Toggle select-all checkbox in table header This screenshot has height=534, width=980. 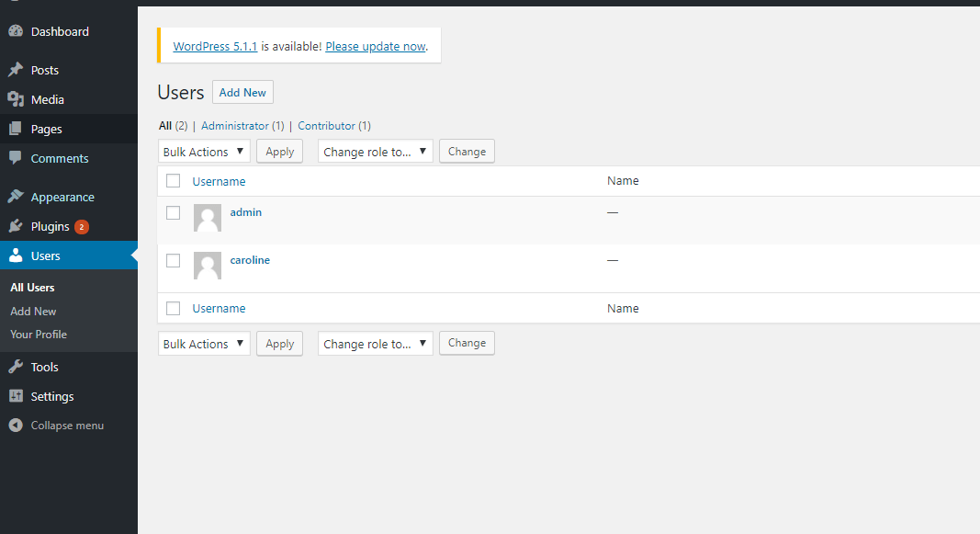(173, 181)
